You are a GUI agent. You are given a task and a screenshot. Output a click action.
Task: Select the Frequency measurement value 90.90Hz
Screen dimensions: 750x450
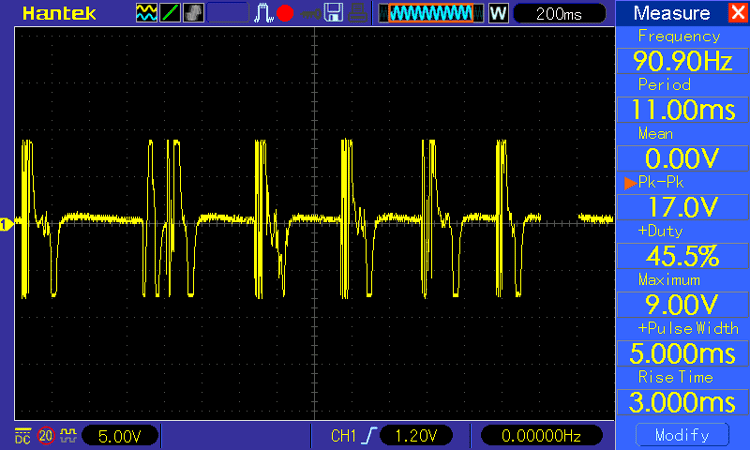pos(683,61)
